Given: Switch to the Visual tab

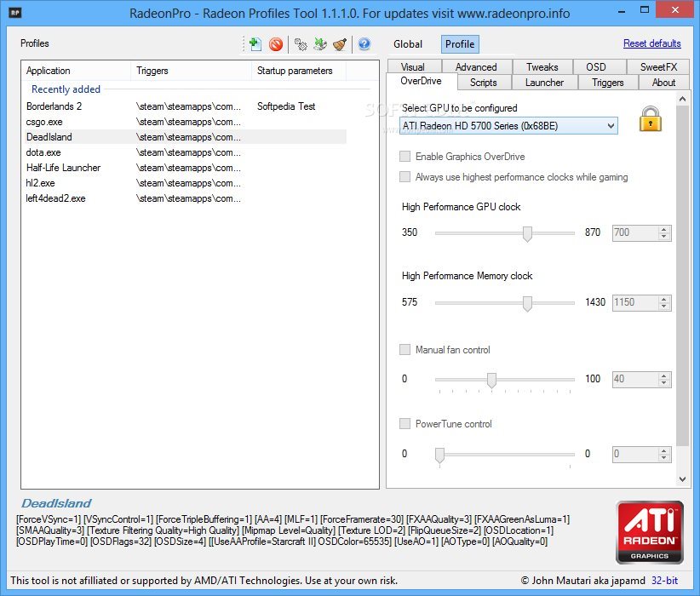Looking at the screenshot, I should [413, 67].
